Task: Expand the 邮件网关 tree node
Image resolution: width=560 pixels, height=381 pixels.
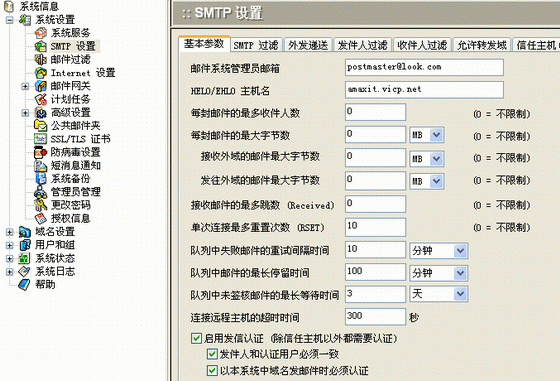Action: click(x=25, y=86)
